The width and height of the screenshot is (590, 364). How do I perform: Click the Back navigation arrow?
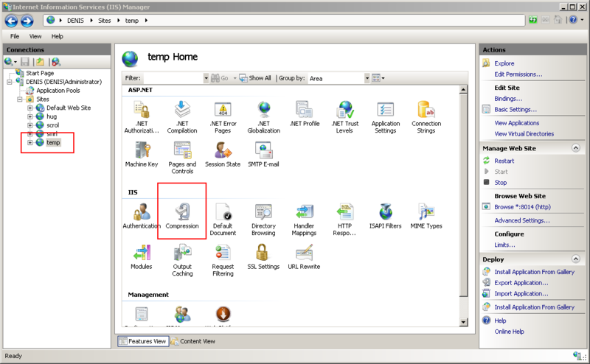click(11, 21)
